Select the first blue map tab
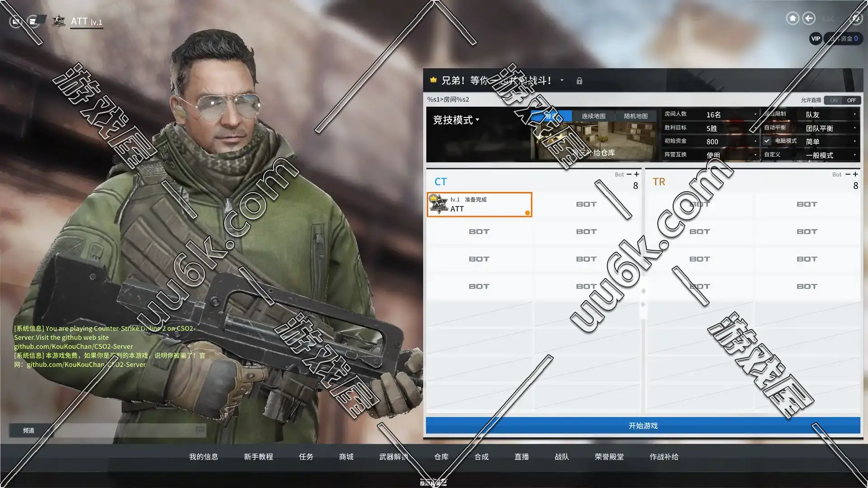The width and height of the screenshot is (868, 488). point(551,116)
